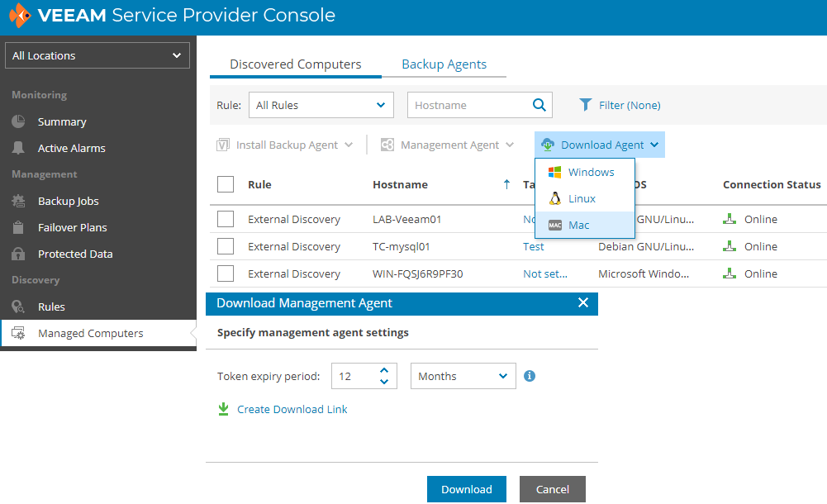
Task: Click Create Download Link
Action: point(292,409)
